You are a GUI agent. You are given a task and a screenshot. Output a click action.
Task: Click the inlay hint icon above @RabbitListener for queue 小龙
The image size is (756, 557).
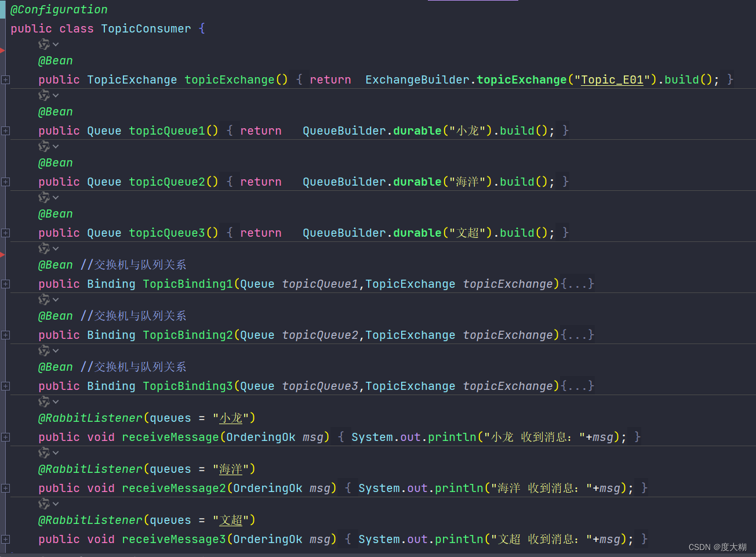(x=44, y=402)
